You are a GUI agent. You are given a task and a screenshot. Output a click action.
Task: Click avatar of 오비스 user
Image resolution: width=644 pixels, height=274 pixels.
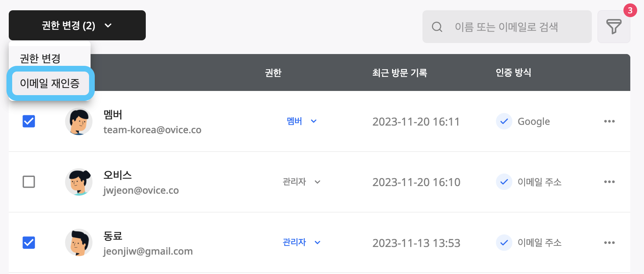(x=79, y=182)
